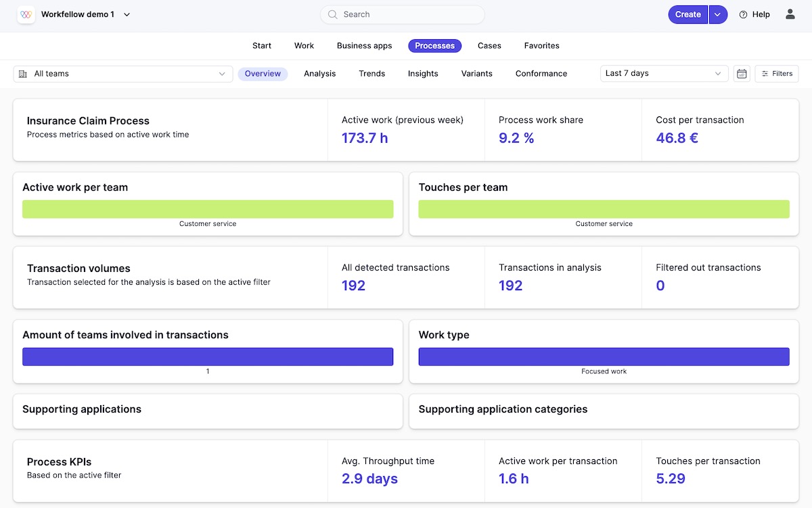Click the Filters icon button

[x=776, y=73]
